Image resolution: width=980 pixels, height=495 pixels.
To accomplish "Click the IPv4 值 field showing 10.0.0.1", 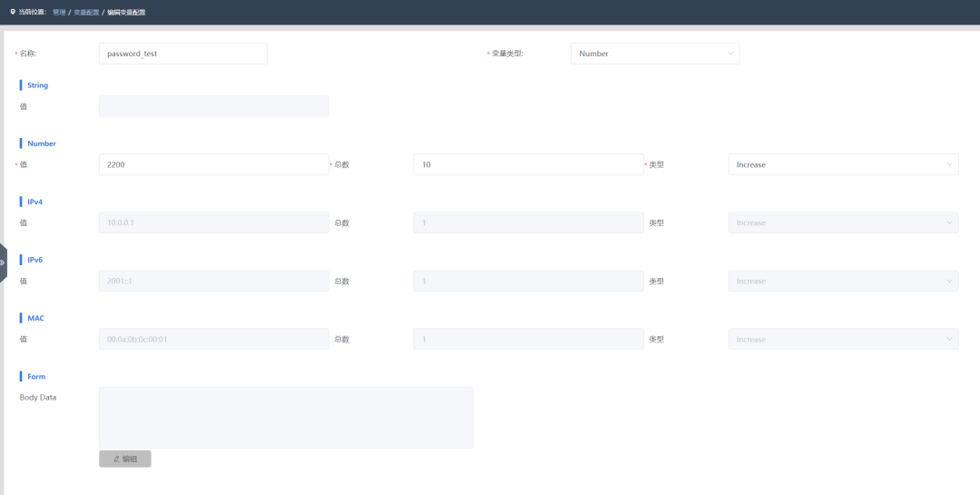I will [x=213, y=223].
